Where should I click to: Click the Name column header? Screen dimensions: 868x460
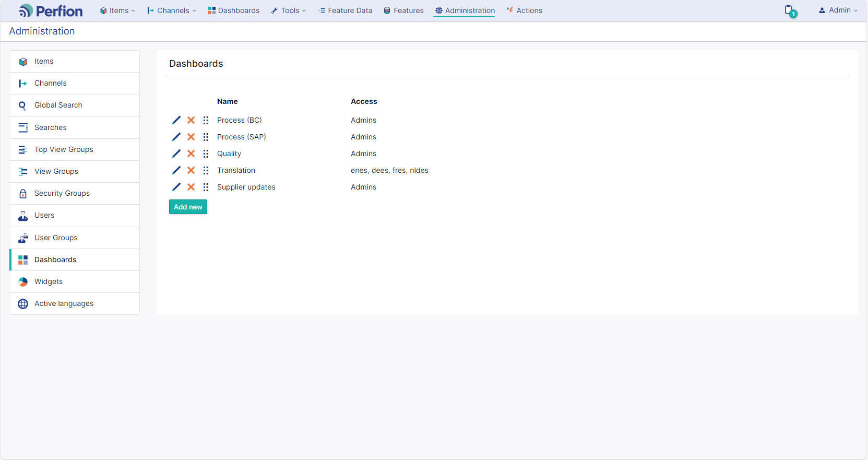228,101
